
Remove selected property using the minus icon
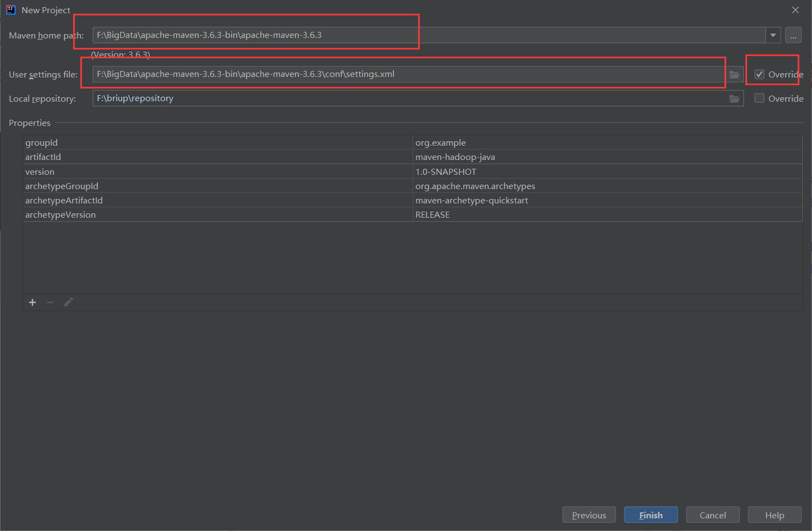click(50, 302)
